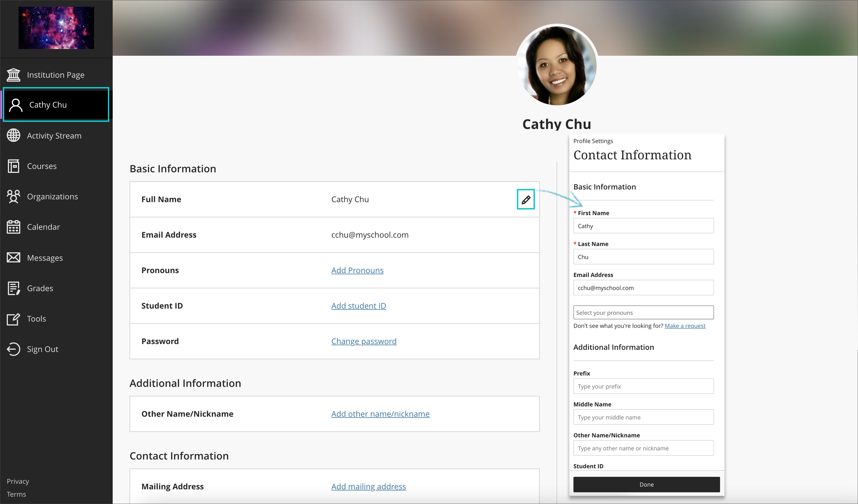Click the Prefix input field
The image size is (858, 504).
pos(643,386)
